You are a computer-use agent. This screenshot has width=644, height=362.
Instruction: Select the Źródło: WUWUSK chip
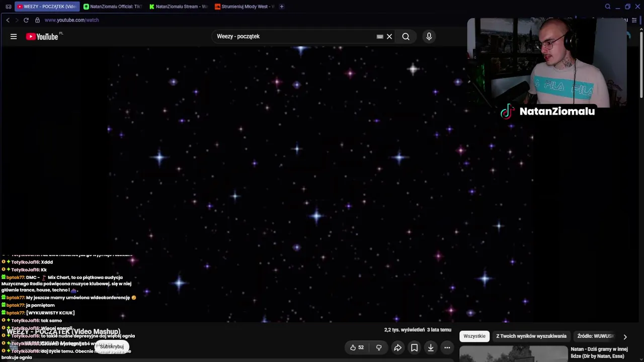[596, 336]
